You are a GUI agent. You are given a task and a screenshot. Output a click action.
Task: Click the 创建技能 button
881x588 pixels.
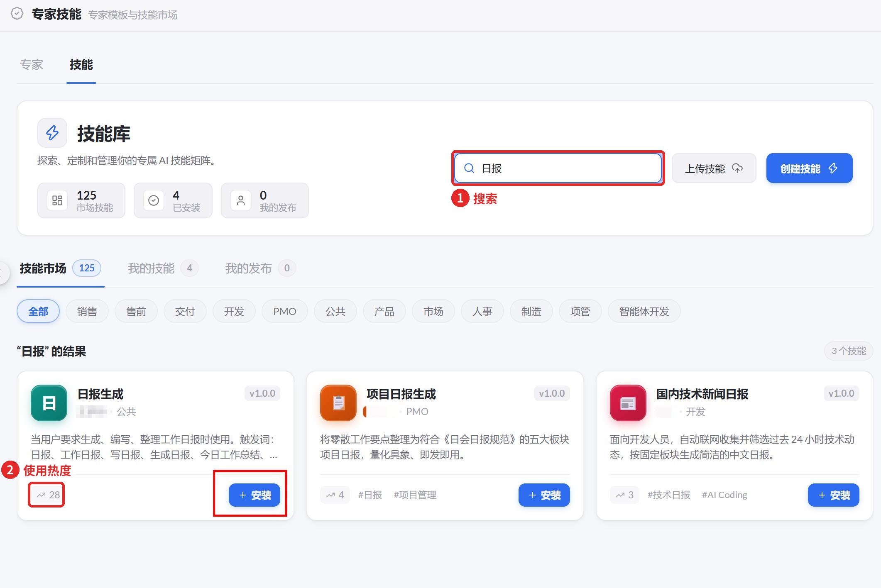tap(809, 168)
